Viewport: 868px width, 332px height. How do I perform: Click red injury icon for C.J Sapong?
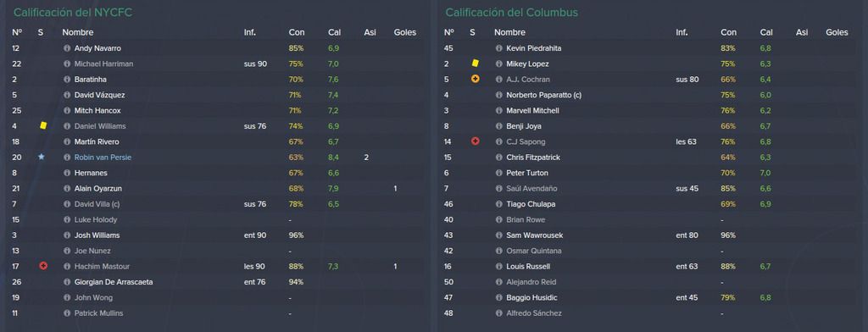tap(475, 141)
